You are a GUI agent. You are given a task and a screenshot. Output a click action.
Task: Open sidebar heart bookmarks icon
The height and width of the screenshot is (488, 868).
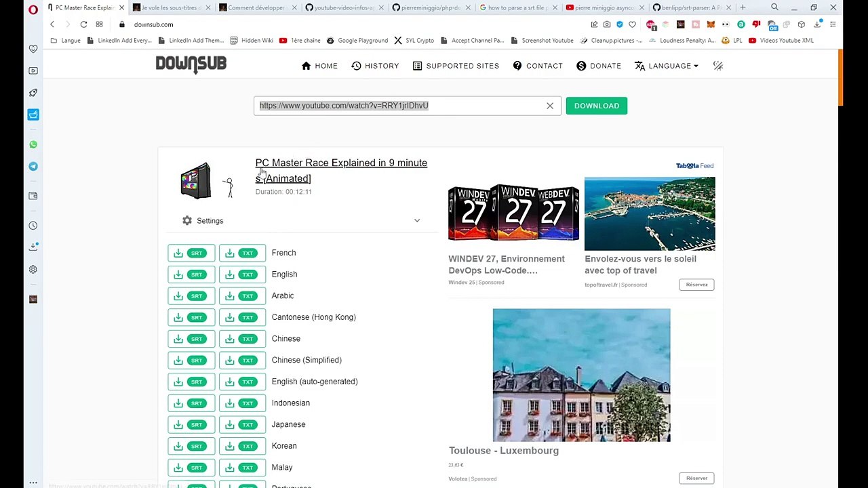[33, 49]
